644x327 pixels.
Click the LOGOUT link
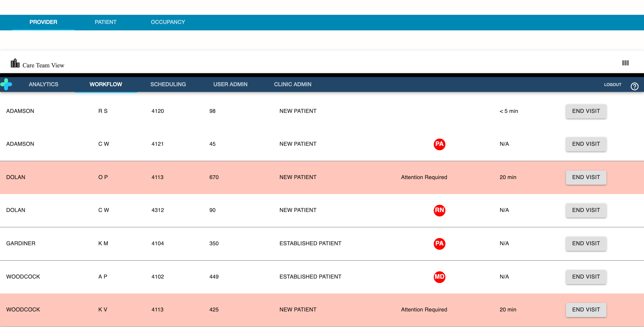point(612,85)
